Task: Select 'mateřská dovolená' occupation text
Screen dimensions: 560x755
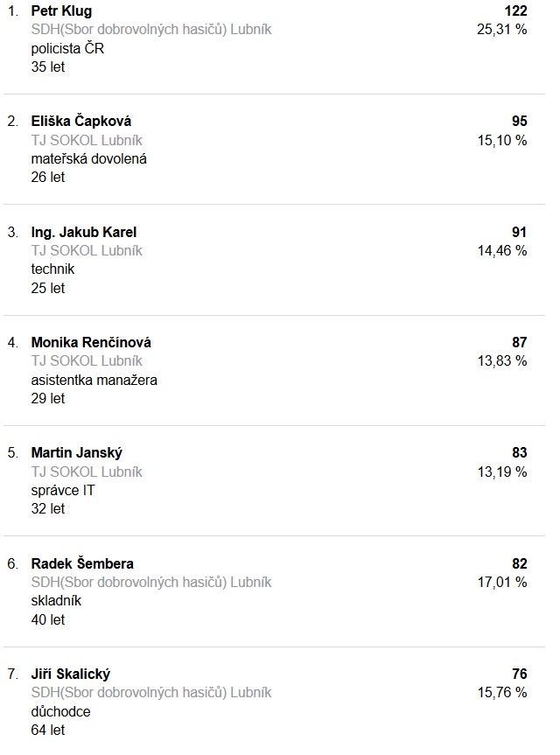Action: coord(88,158)
